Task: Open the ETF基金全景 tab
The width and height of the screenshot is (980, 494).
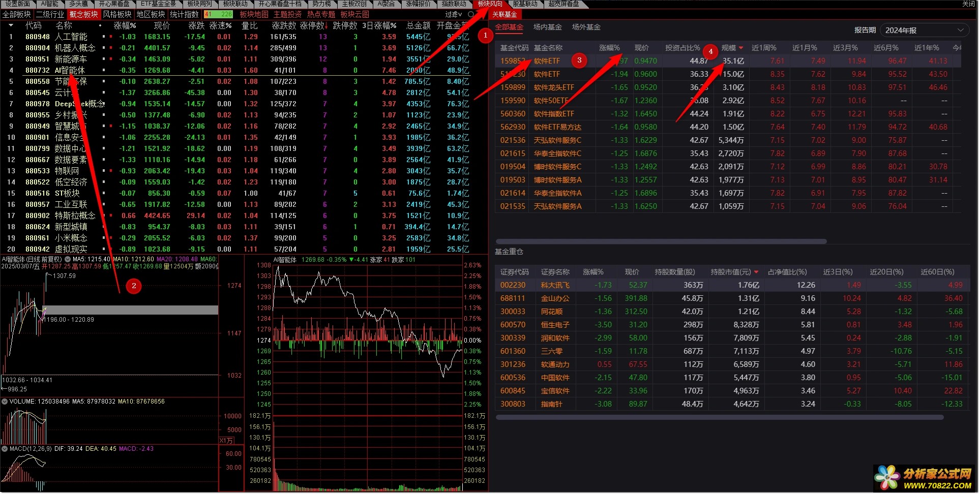Action: coord(158,4)
